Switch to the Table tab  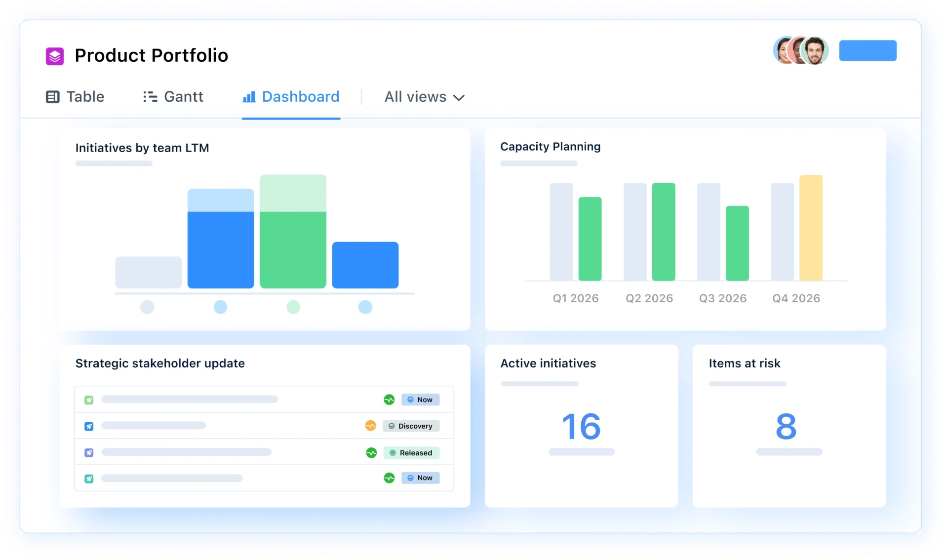86,97
